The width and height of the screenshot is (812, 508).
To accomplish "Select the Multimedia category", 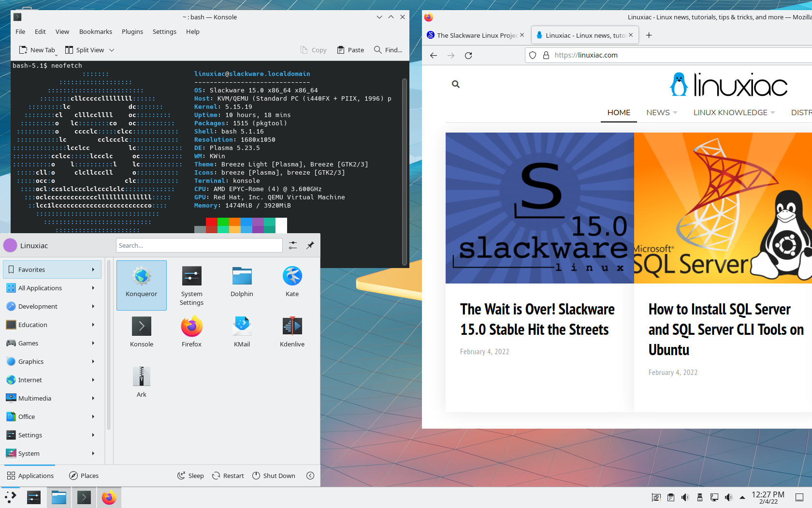I will (52, 398).
